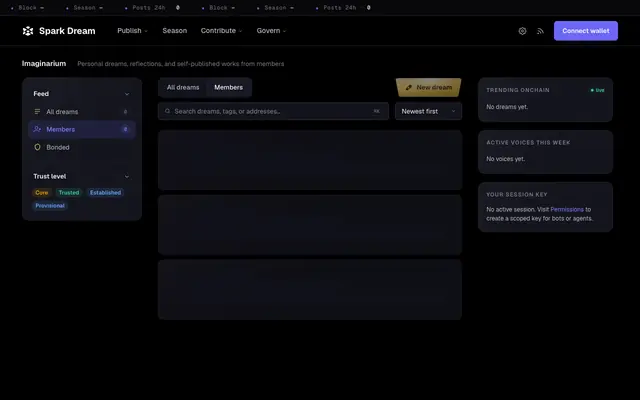Click the New dream button
The width and height of the screenshot is (640, 400).
coord(429,87)
